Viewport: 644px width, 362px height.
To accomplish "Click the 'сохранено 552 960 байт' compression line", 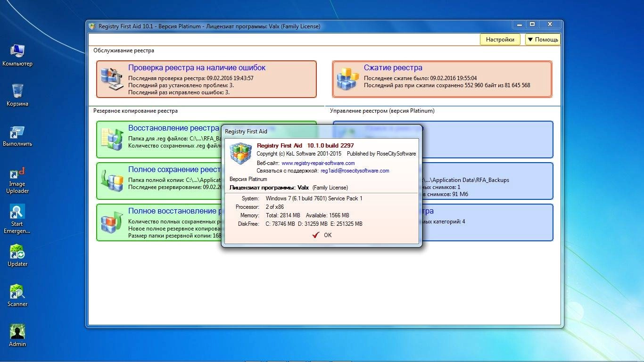I will pyautogui.click(x=447, y=85).
